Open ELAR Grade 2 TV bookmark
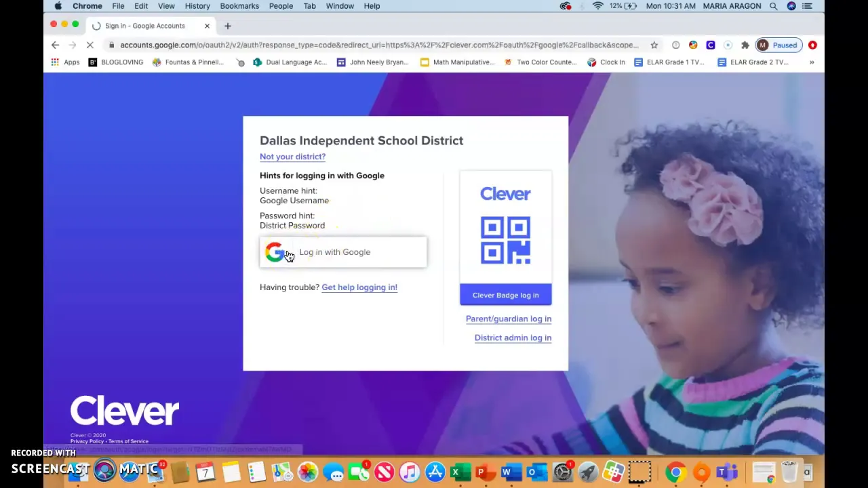 click(753, 62)
